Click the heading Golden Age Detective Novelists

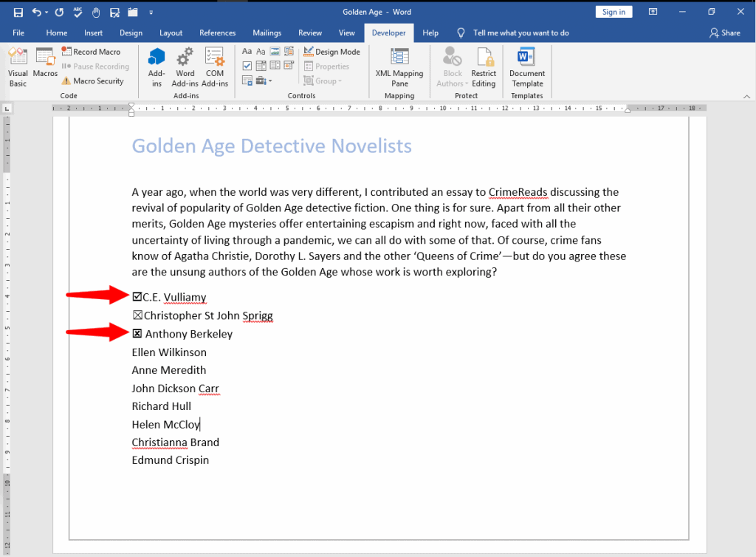(x=272, y=146)
